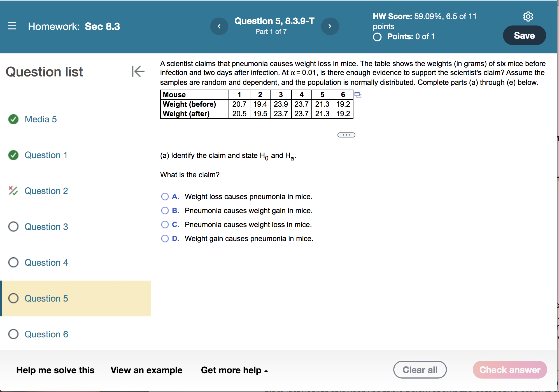This screenshot has width=559, height=392.
Task: Go to the next question with the right arrow
Action: pos(330,26)
